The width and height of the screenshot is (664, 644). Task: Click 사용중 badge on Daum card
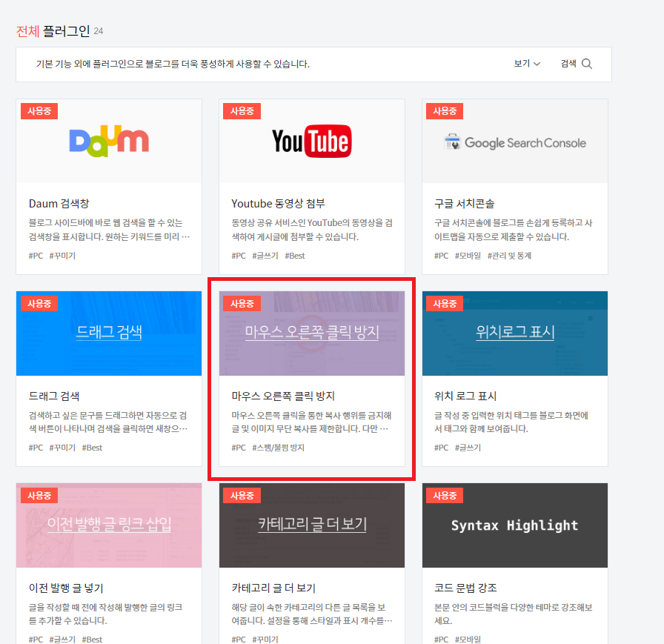[x=39, y=111]
